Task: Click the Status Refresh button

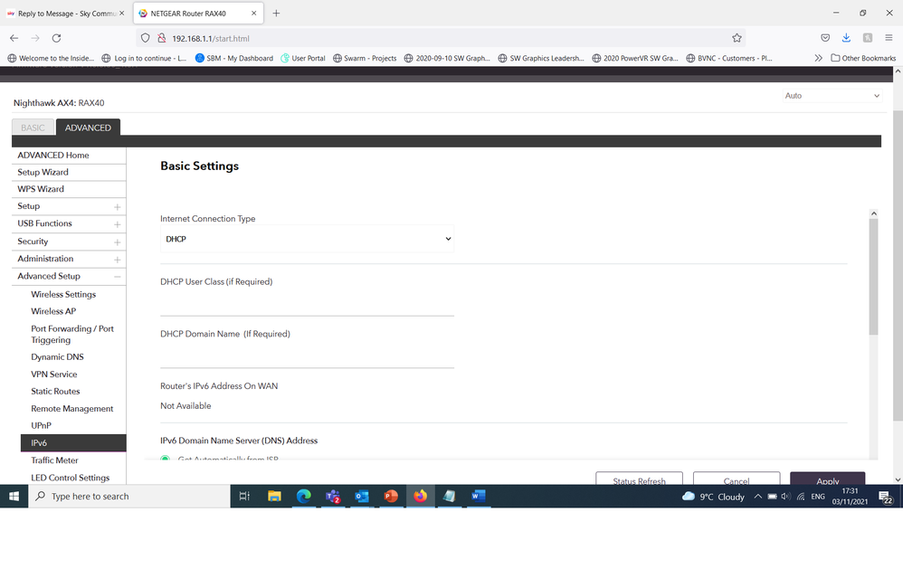Action: (639, 479)
